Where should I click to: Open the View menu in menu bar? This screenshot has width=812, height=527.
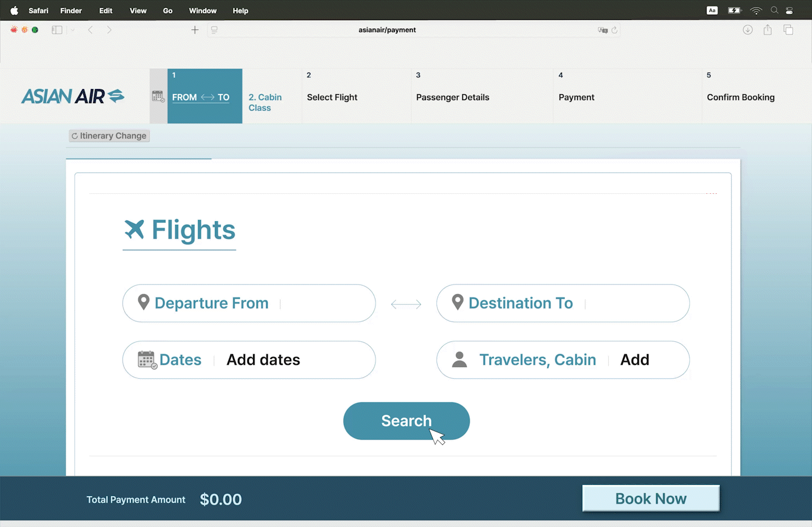coord(138,11)
